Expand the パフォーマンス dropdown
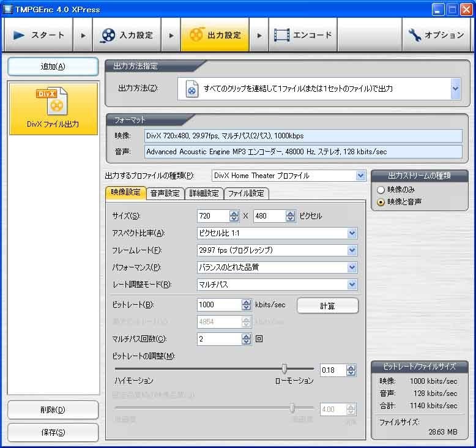This screenshot has height=448, width=476. pyautogui.click(x=352, y=267)
